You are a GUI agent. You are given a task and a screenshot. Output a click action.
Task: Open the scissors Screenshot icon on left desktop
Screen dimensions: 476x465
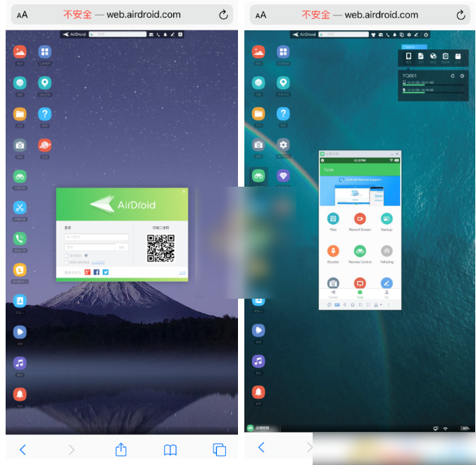(x=20, y=208)
